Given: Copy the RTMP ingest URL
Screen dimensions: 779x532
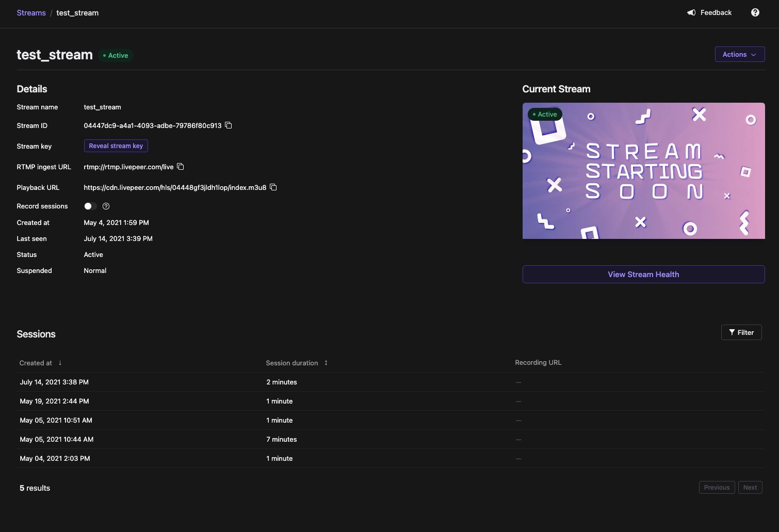Looking at the screenshot, I should point(181,167).
